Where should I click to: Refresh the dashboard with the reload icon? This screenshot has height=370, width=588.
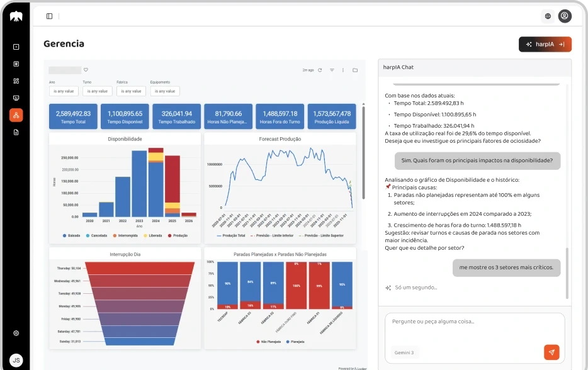tap(320, 70)
